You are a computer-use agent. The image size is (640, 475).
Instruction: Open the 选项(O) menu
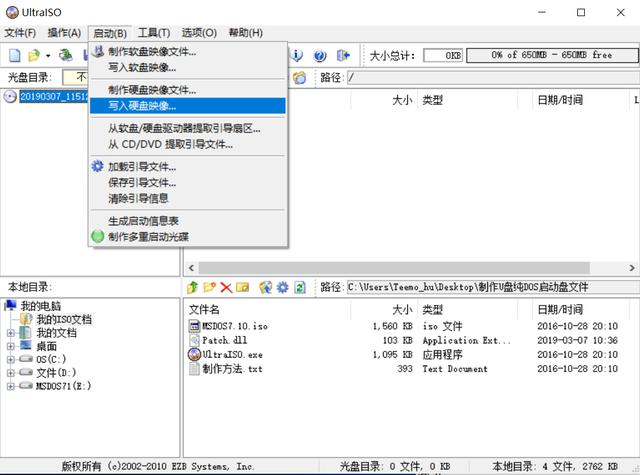[199, 33]
